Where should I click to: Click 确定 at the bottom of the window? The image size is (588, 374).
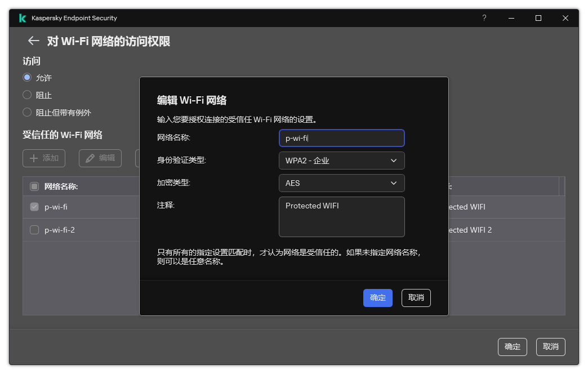coord(512,347)
